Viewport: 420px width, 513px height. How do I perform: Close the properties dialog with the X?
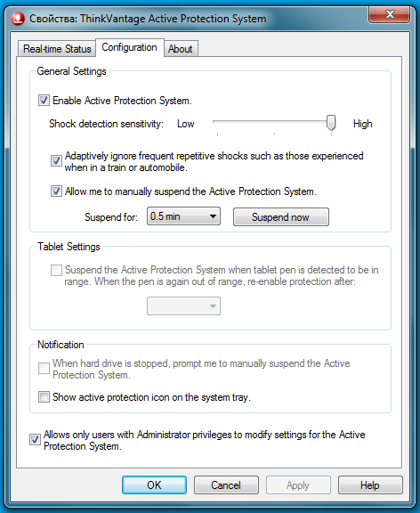pos(389,14)
